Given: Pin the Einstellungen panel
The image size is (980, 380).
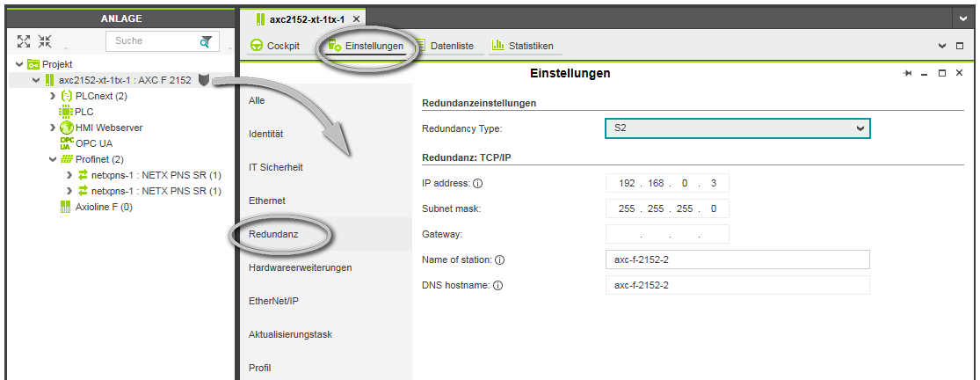Looking at the screenshot, I should (908, 74).
